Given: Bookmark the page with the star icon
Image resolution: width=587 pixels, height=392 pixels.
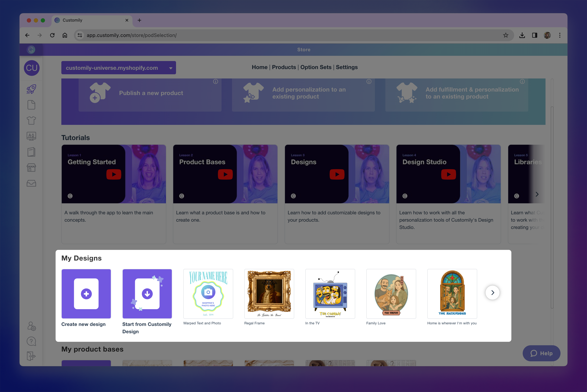Looking at the screenshot, I should click(506, 35).
